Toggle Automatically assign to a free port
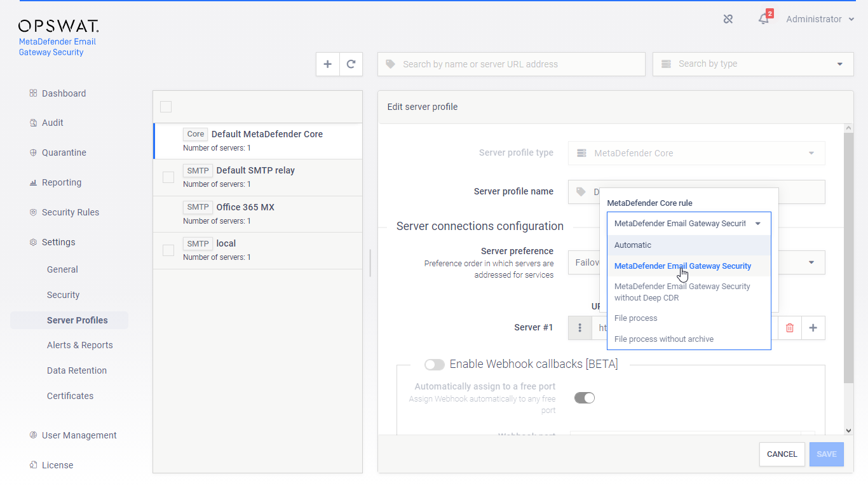Image resolution: width=868 pixels, height=488 pixels. 585,398
